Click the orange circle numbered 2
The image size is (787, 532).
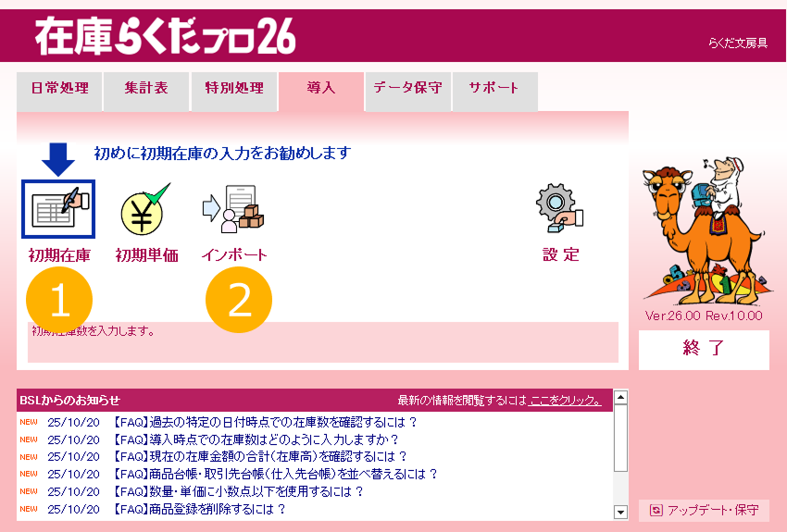pyautogui.click(x=239, y=300)
